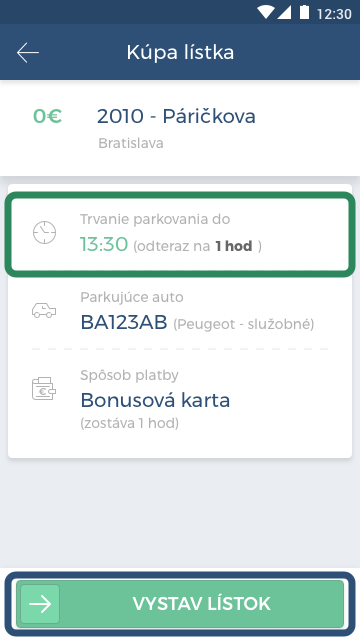Click the Bratislava city subtitle

[131, 143]
